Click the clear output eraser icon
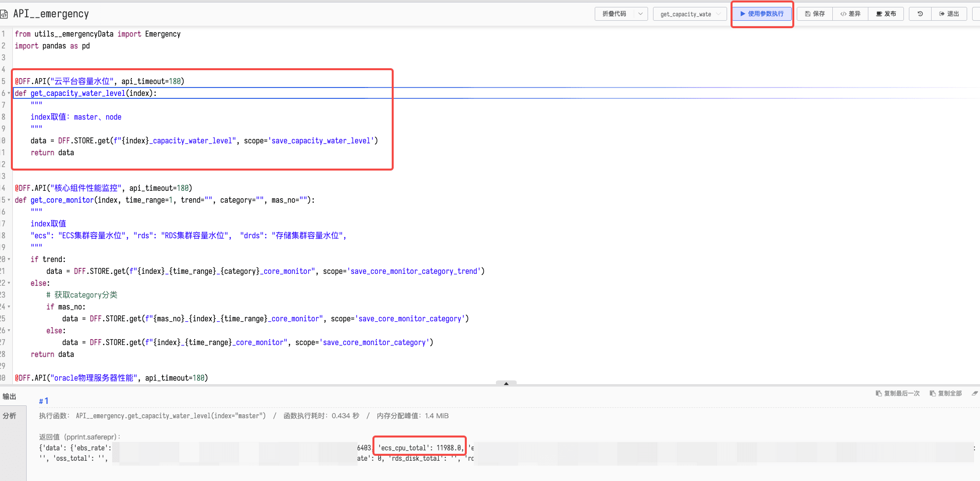The image size is (980, 481). click(x=975, y=394)
